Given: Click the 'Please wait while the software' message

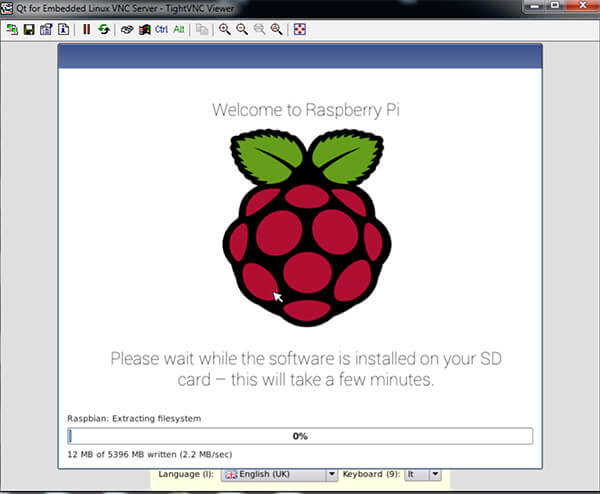Looking at the screenshot, I should tap(306, 369).
